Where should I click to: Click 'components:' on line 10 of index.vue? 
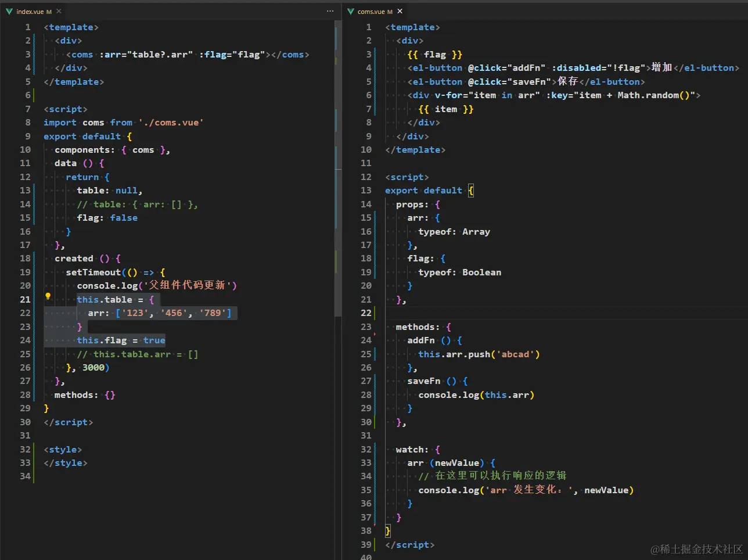click(x=85, y=150)
